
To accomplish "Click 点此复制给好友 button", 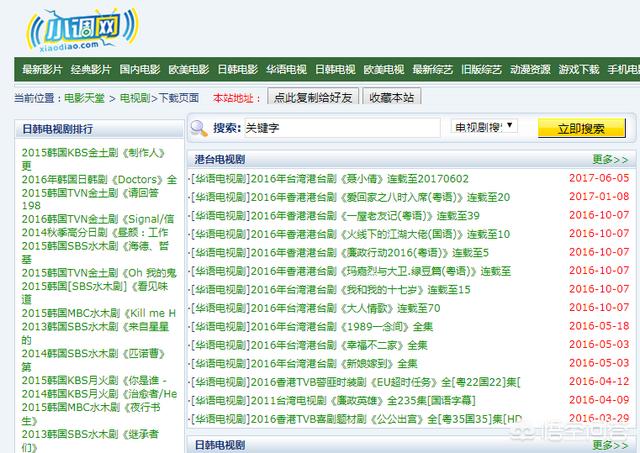I will coord(313,97).
